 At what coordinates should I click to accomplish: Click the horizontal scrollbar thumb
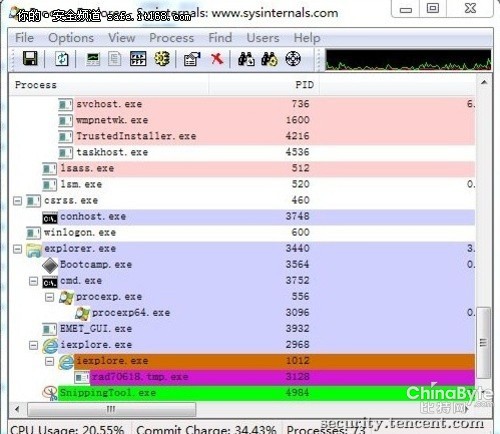(111, 409)
